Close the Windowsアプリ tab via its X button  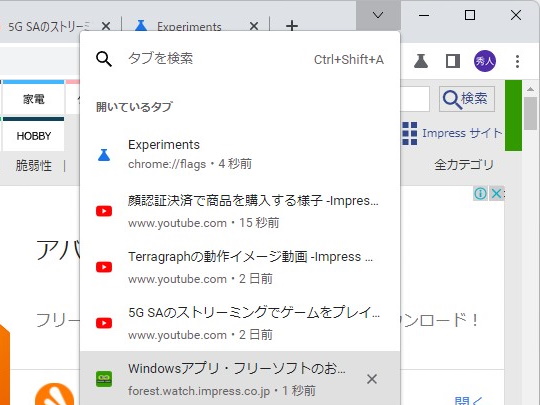(x=372, y=379)
